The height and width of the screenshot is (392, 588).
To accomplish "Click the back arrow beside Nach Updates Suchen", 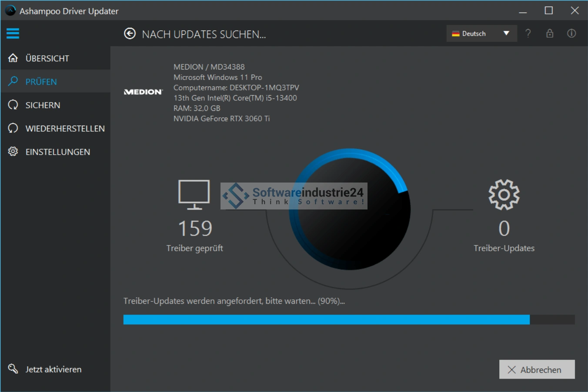I will (130, 34).
